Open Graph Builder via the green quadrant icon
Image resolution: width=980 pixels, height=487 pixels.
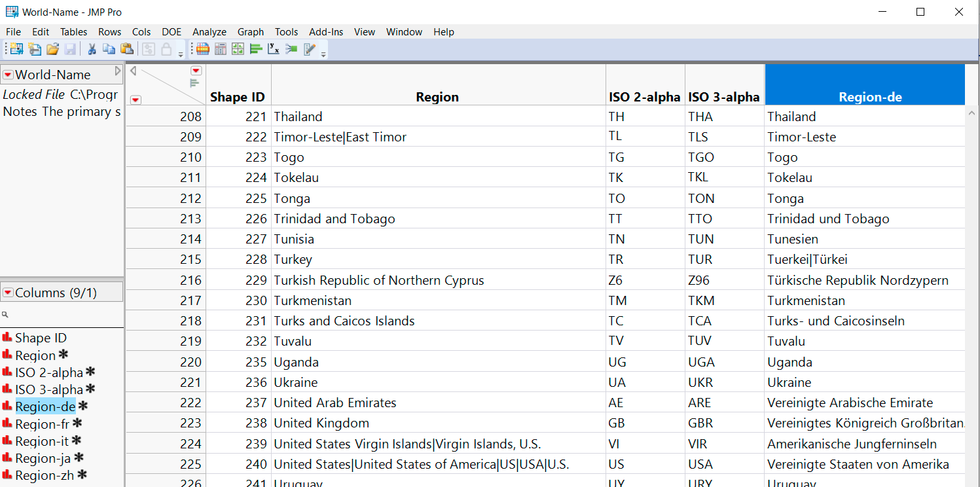click(x=238, y=48)
